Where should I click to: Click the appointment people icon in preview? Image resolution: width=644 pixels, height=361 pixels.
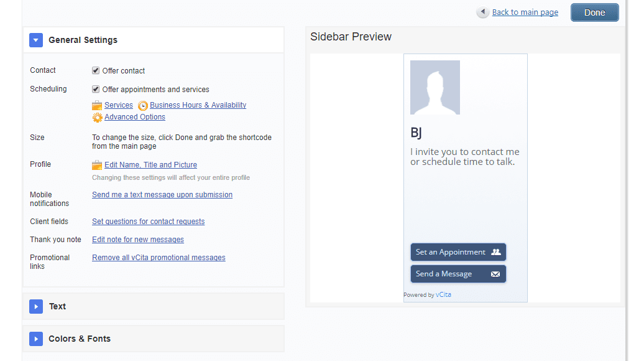pyautogui.click(x=495, y=252)
